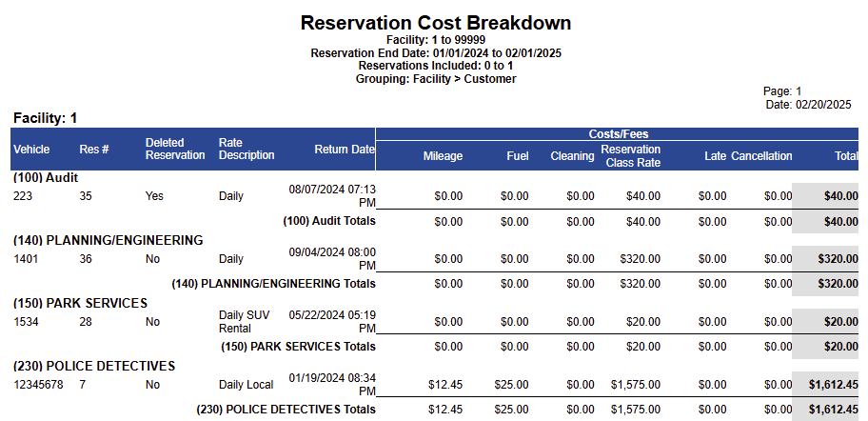
Task: Click the 08/07/2024 07:13 PM return date
Action: pos(332,195)
